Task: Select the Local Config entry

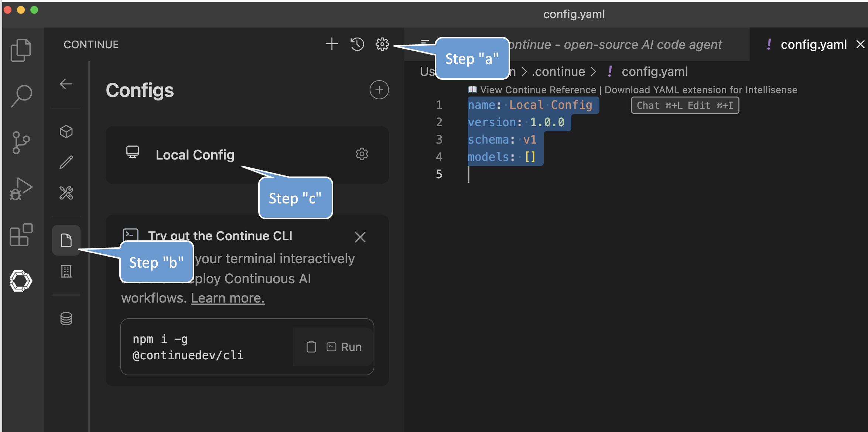Action: (x=247, y=155)
